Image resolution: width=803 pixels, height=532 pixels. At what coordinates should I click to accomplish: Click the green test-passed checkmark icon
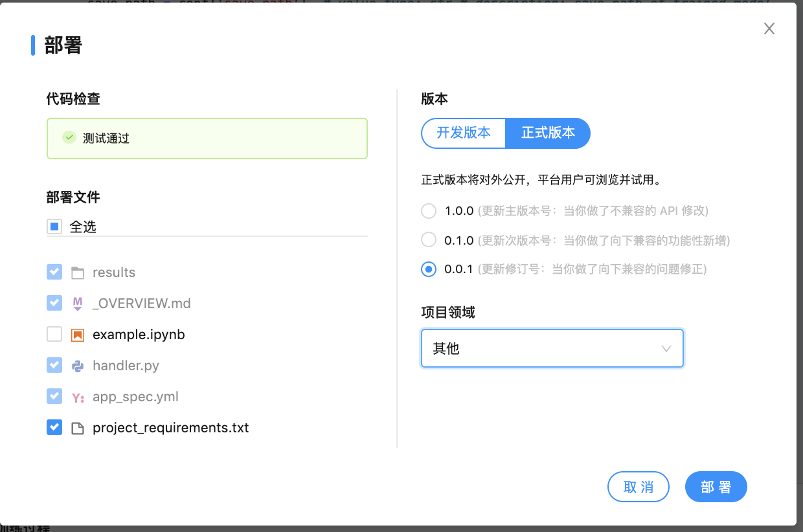tap(69, 138)
